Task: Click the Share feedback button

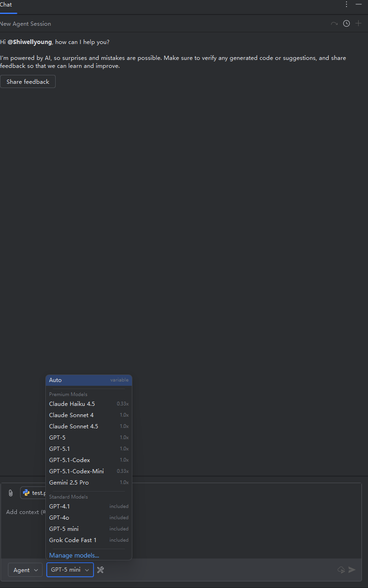Action: [28, 81]
